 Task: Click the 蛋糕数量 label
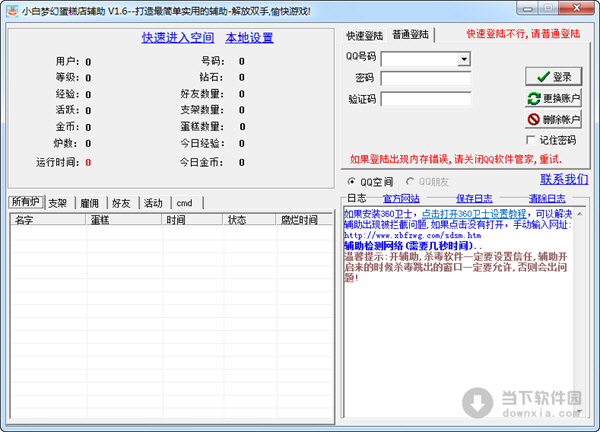[202, 126]
